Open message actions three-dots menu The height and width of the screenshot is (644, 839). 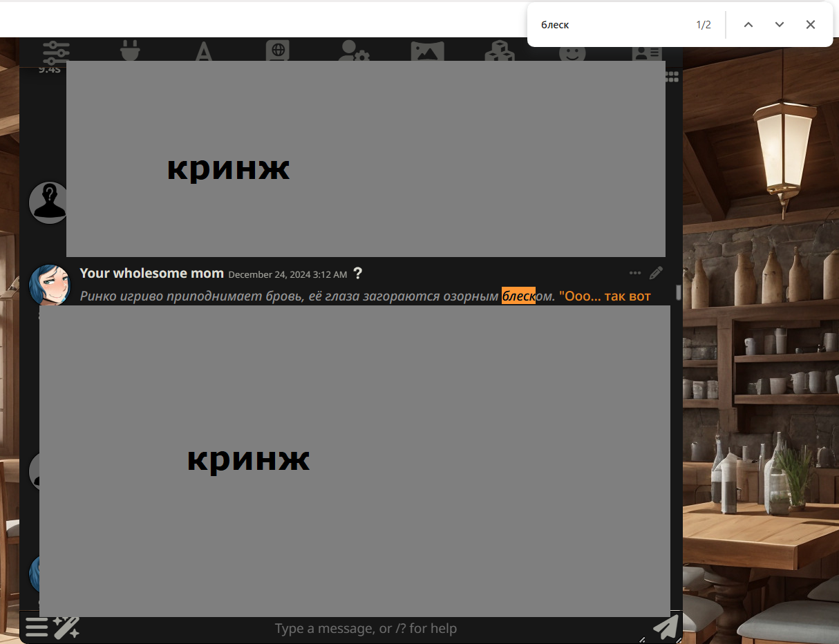[635, 273]
